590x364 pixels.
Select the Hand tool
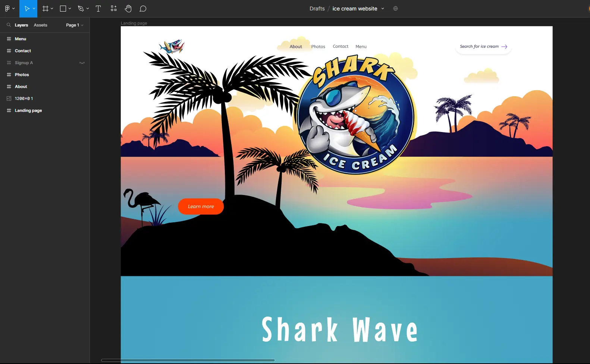tap(128, 9)
